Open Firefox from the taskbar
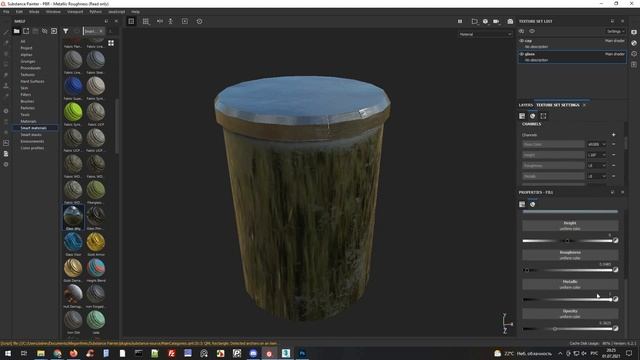Viewport: 640px width, 360px height. [x=73, y=353]
